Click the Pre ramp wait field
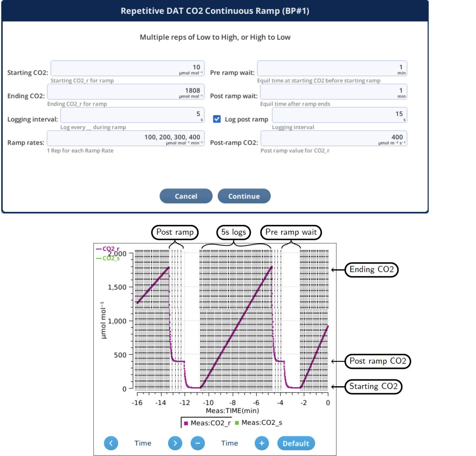476x456 pixels. click(332, 68)
